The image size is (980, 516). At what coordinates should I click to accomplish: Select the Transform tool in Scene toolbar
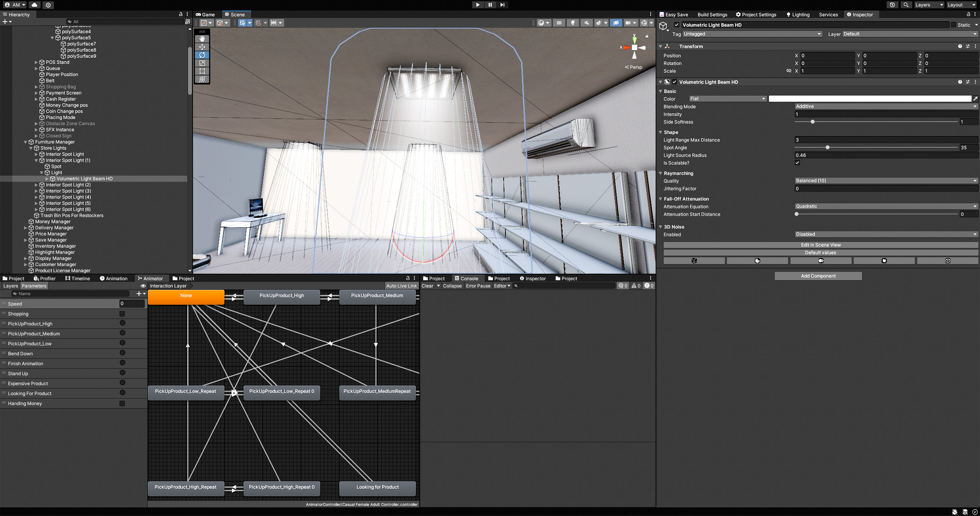click(202, 79)
